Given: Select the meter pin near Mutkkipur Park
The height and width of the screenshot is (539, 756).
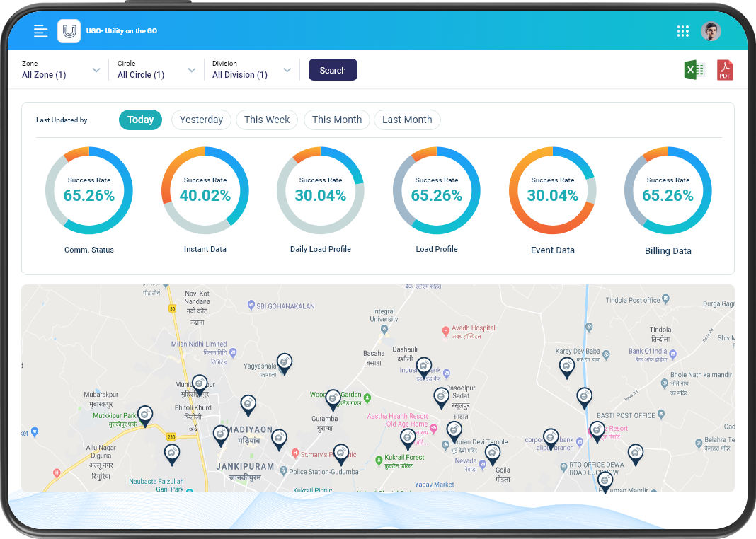Looking at the screenshot, I should [x=145, y=415].
